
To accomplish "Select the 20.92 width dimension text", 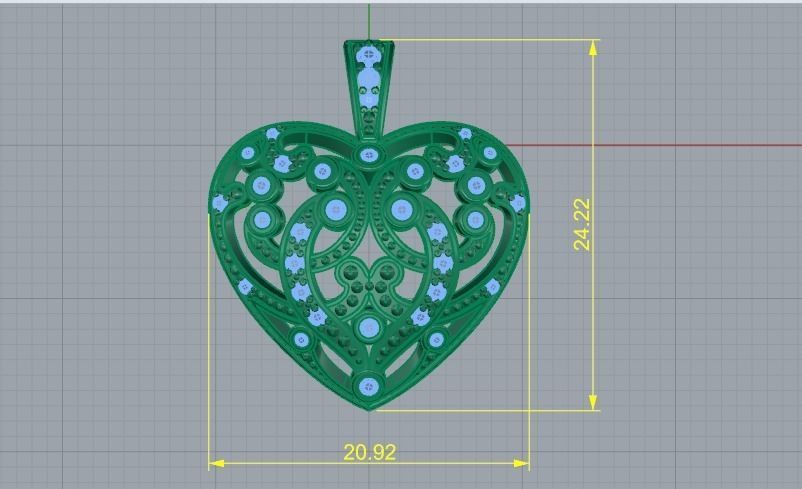I will coord(369,452).
